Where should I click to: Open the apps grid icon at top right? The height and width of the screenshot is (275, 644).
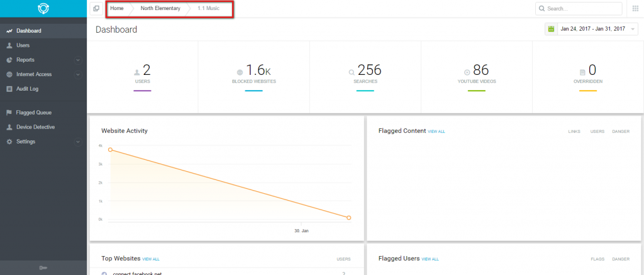(x=635, y=9)
